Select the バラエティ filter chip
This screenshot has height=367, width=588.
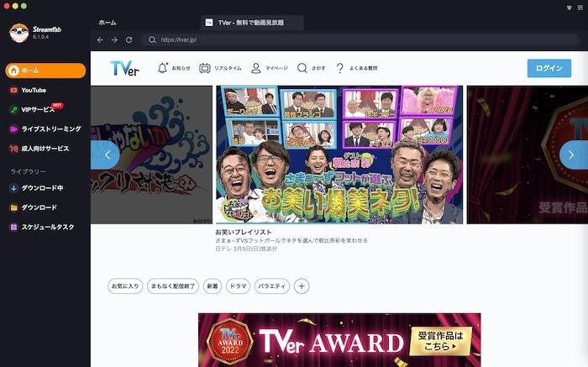(272, 286)
